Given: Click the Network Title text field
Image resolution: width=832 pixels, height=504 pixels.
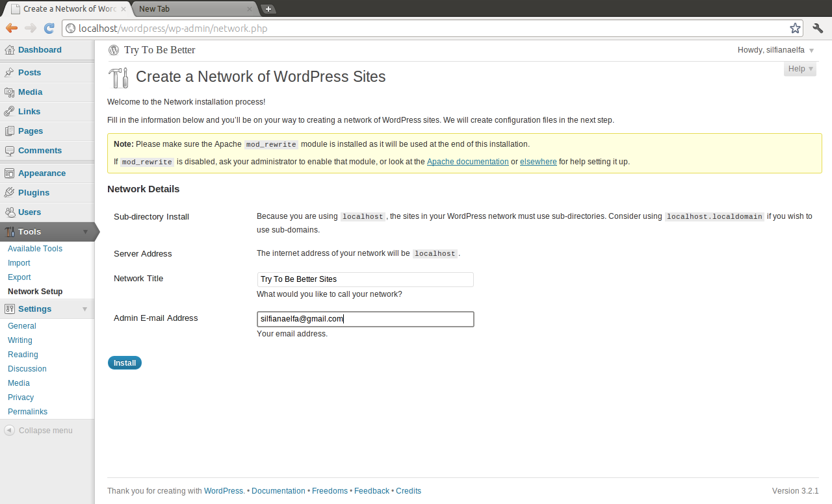Looking at the screenshot, I should click(x=365, y=279).
